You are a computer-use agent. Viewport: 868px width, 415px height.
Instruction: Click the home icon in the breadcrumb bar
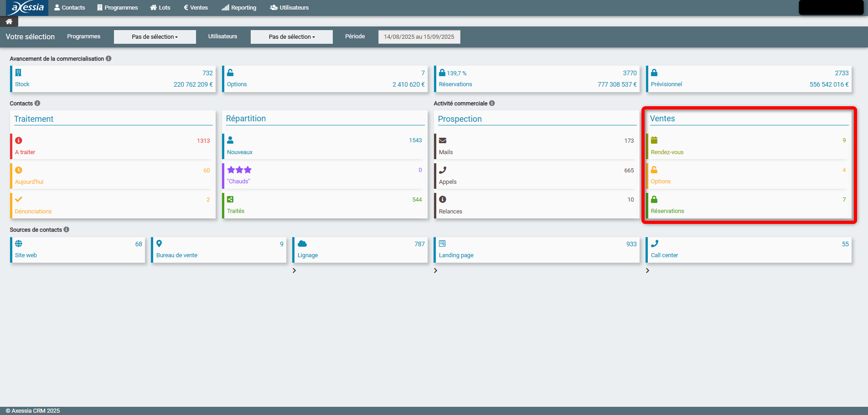9,21
